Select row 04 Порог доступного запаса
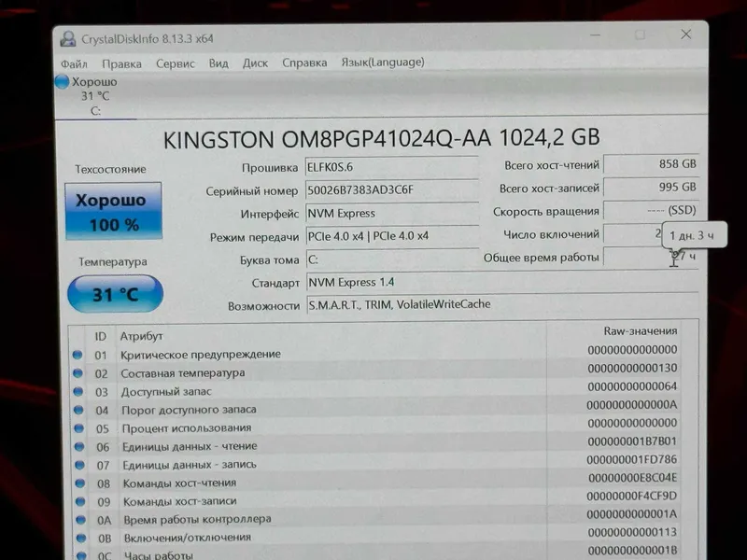Image resolution: width=747 pixels, height=560 pixels. [375, 408]
